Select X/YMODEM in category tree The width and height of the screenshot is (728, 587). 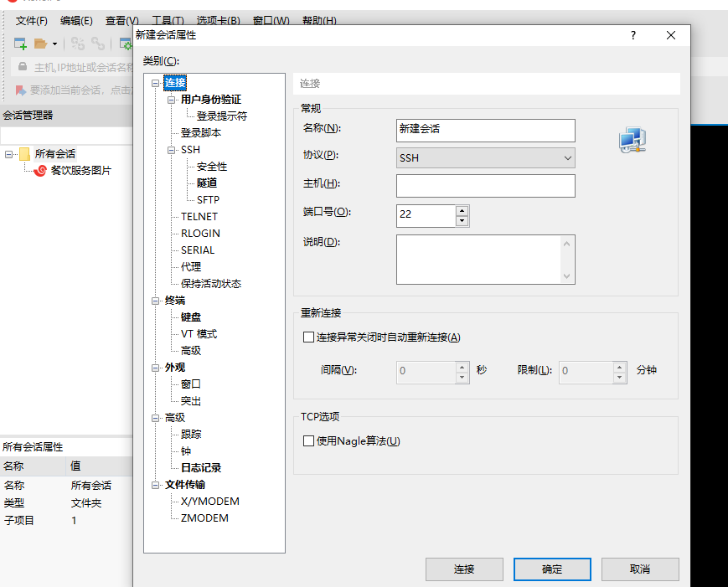(x=210, y=502)
